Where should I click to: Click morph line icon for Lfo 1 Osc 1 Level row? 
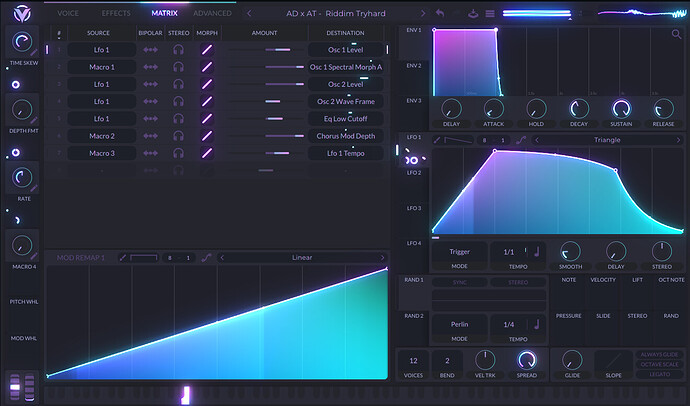pyautogui.click(x=207, y=50)
